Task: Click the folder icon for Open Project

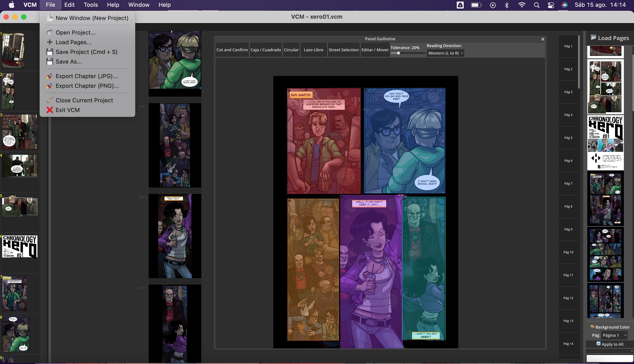Action: [50, 33]
